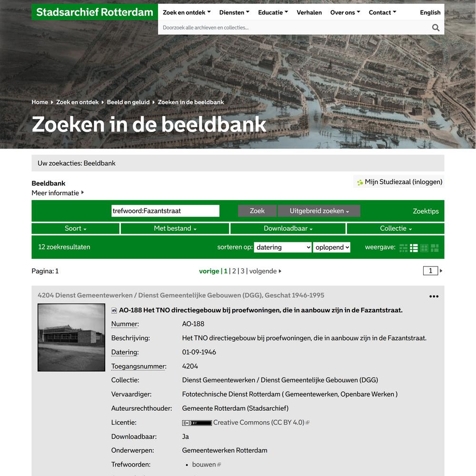Open the three-dots menu for AO-188
The height and width of the screenshot is (476, 476).
[434, 296]
